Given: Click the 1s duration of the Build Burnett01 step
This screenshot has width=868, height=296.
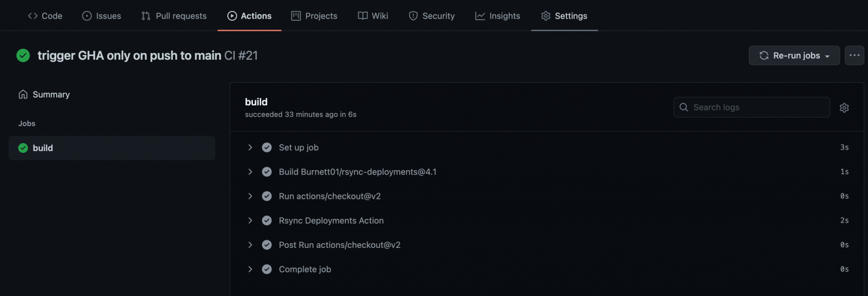Looking at the screenshot, I should [844, 172].
